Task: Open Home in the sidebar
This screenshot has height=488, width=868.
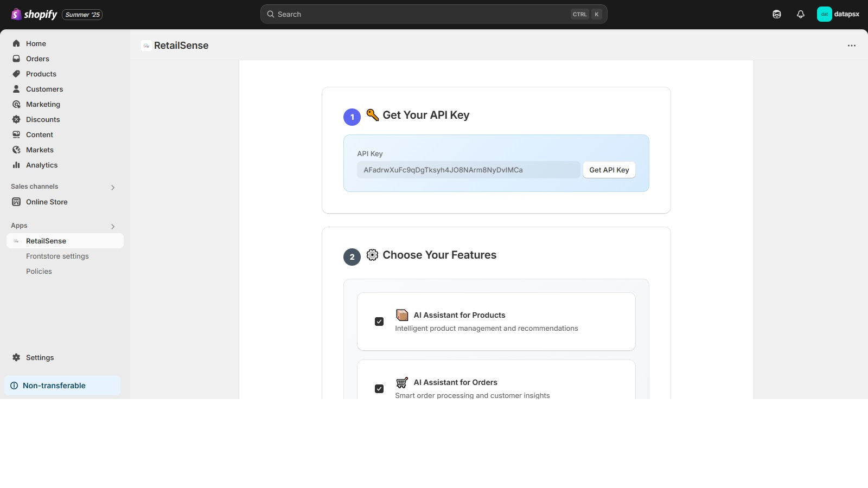Action: 65,43
